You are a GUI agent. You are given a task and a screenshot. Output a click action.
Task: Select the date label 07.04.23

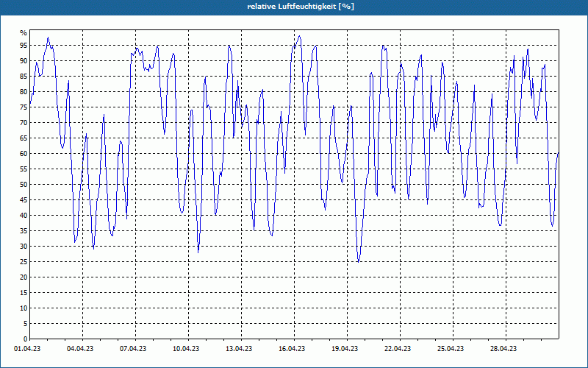[x=133, y=349]
